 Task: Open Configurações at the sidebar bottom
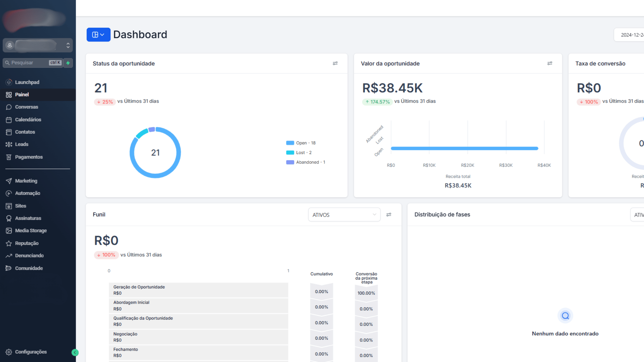tap(31, 352)
